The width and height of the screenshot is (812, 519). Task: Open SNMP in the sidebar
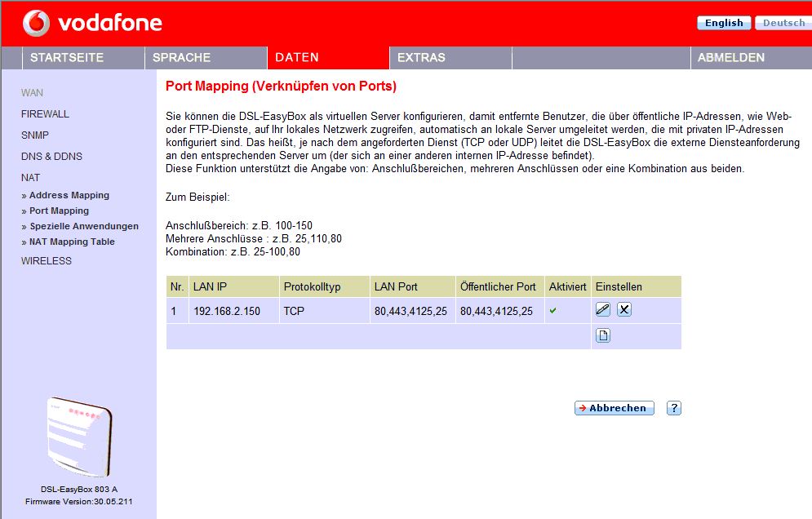[35, 135]
